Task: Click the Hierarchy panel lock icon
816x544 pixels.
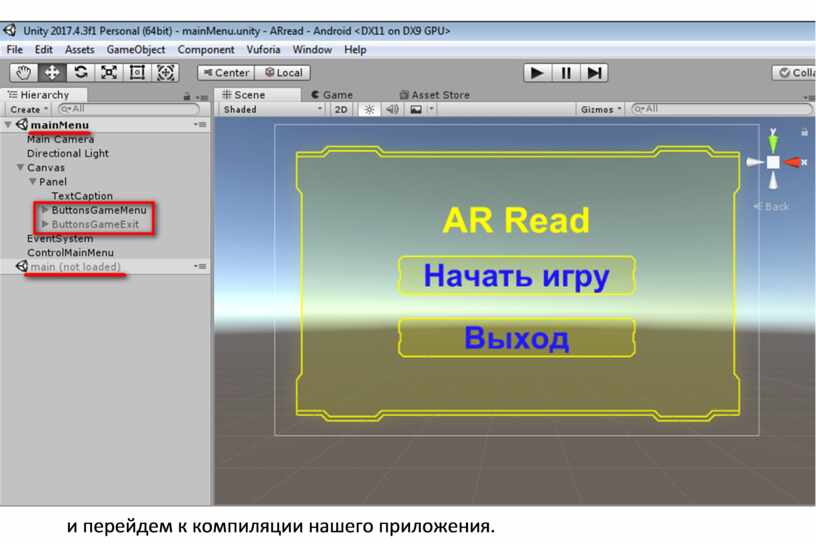Action: point(187,97)
